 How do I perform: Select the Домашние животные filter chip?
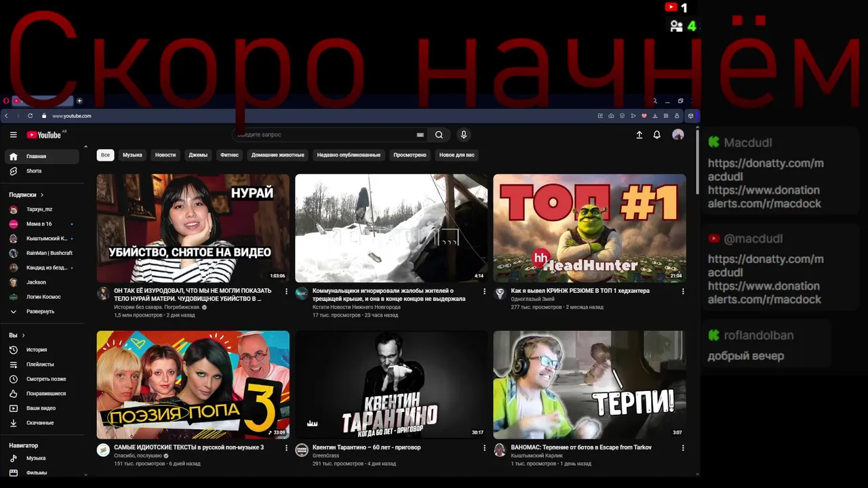[x=278, y=155]
